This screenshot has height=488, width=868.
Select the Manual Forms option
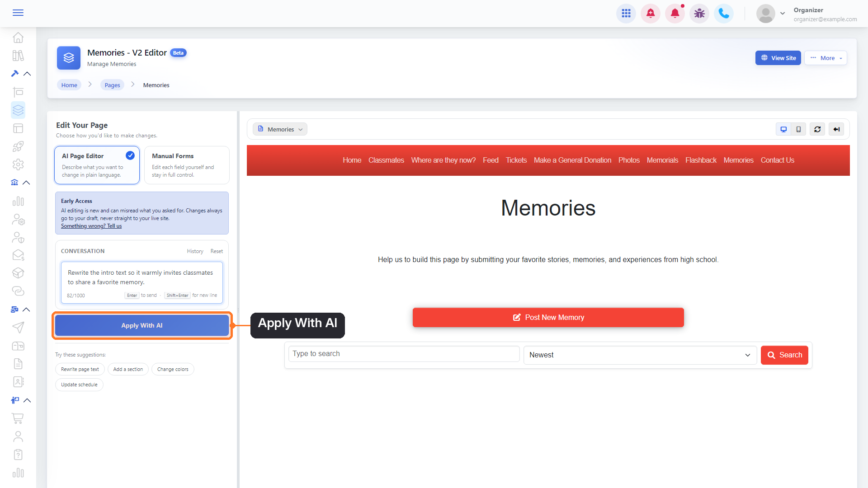[x=187, y=165]
